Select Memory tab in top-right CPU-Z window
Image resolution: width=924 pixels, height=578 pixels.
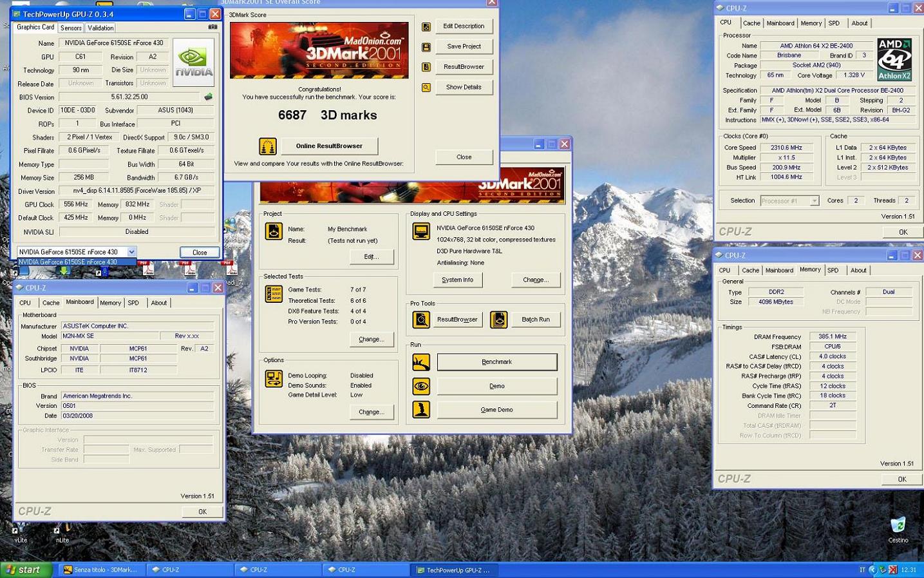[811, 23]
